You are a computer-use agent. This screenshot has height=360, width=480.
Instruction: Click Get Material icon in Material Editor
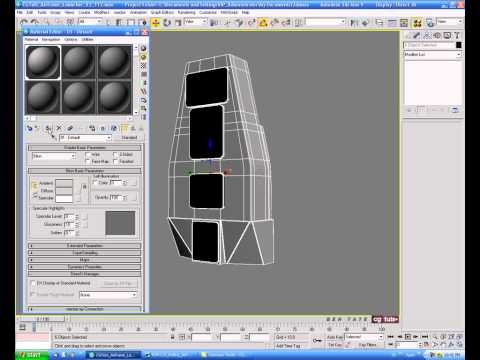click(29, 128)
